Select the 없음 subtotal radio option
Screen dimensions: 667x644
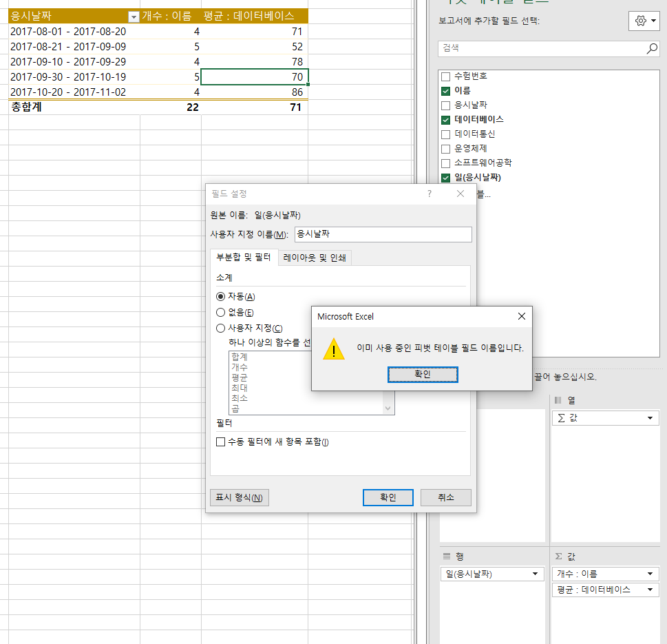click(x=221, y=313)
